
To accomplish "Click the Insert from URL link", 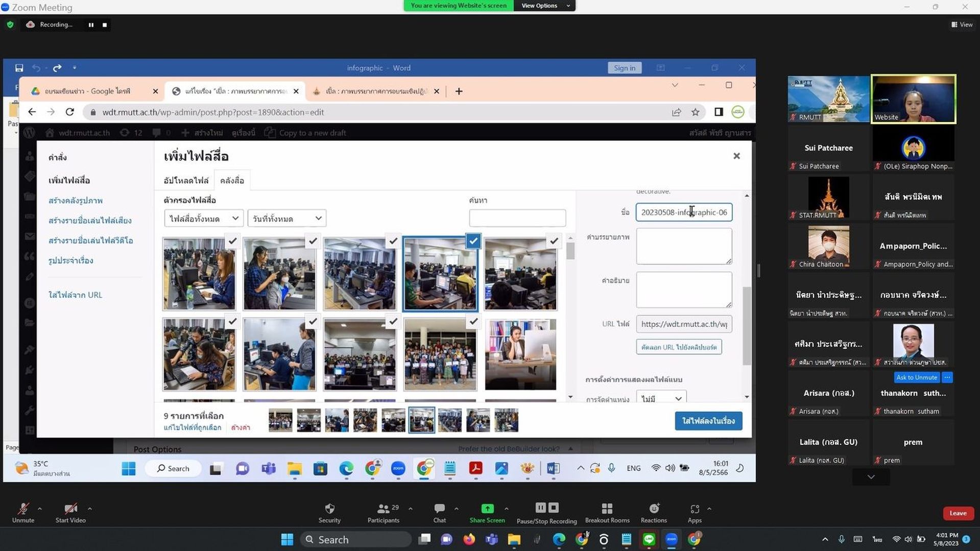I will [75, 295].
